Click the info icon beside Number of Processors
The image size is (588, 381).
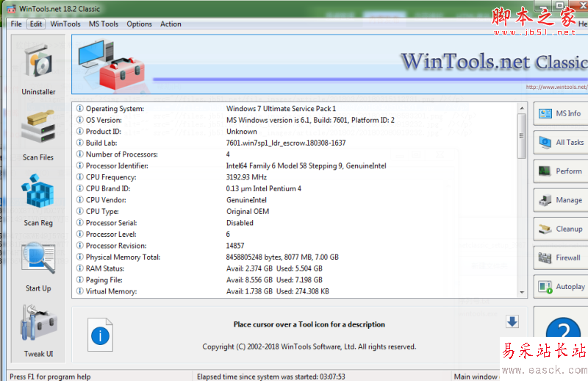coord(80,154)
